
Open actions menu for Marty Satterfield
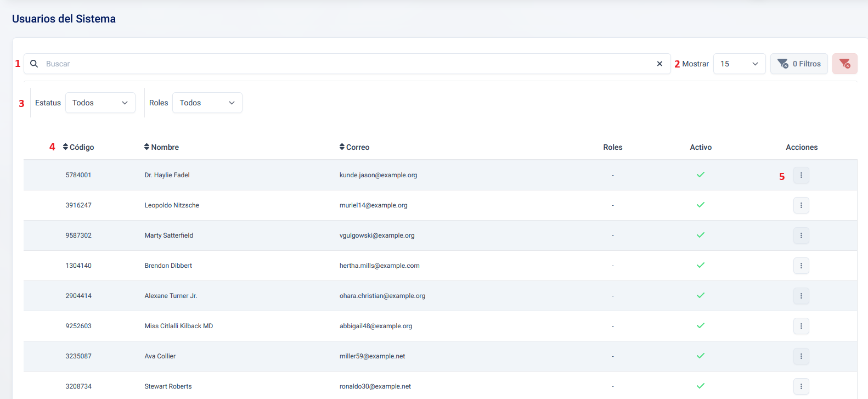pos(801,235)
